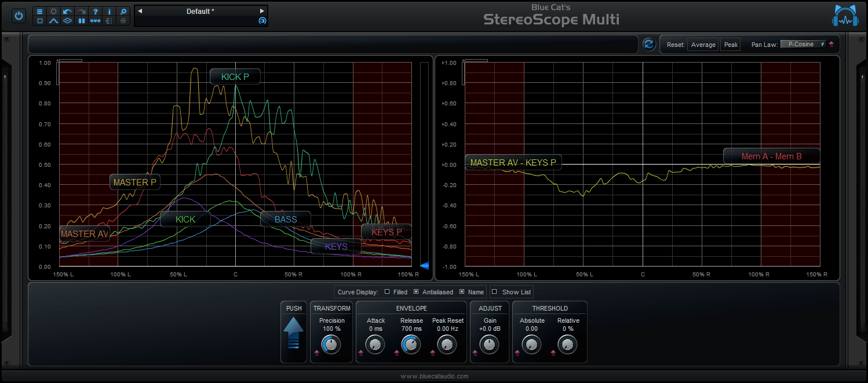Click the Undo arrow in the toolbar

[67, 12]
